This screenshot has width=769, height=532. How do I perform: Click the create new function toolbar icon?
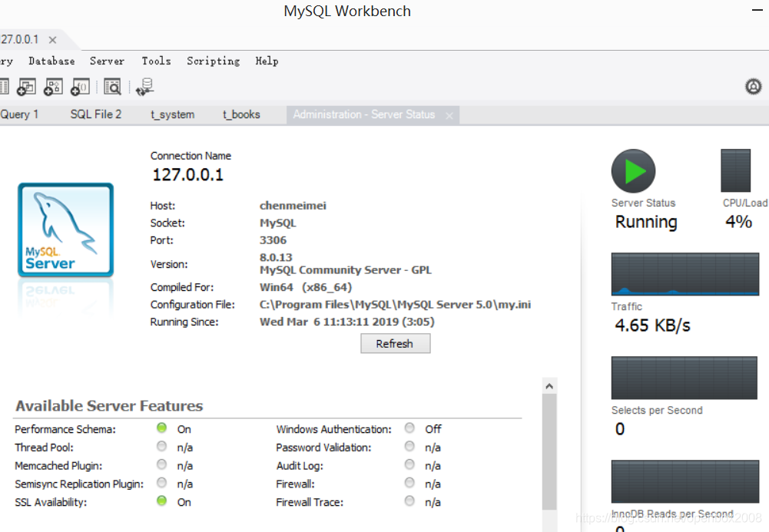[x=81, y=88]
